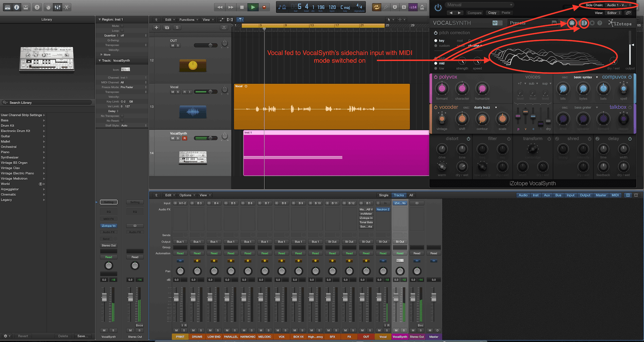
Task: Click the red Record button
Action: click(x=264, y=7)
